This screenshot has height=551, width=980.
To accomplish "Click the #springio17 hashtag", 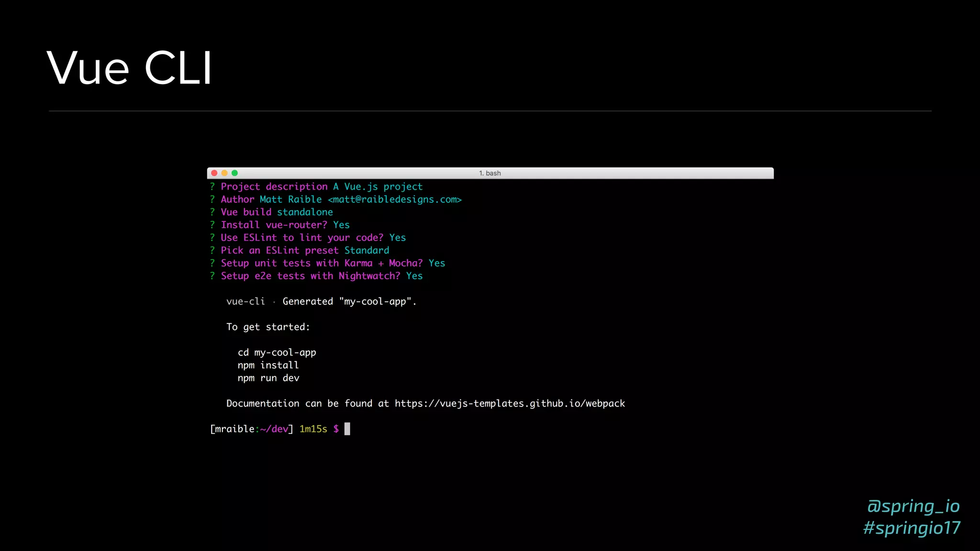I will click(x=912, y=528).
